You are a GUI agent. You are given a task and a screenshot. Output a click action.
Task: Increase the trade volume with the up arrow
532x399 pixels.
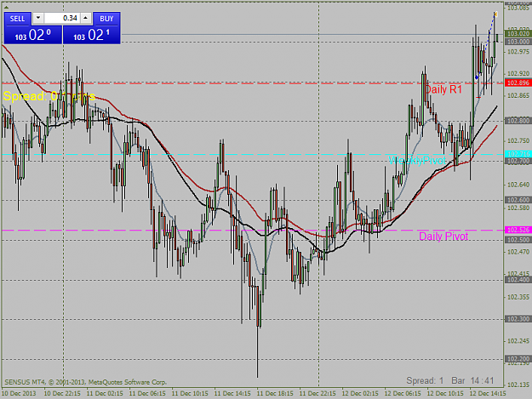86,18
